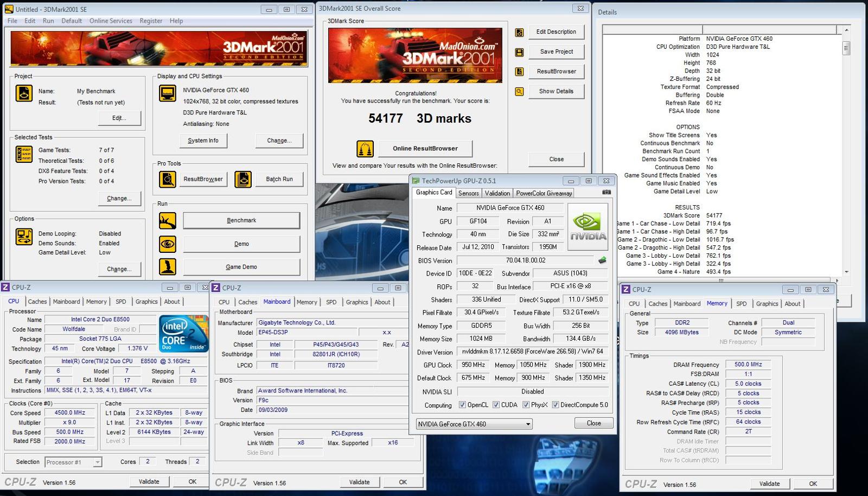Click the ResultBrowser magnifier icon in Pro Tools
This screenshot has width=868, height=496.
click(x=168, y=179)
